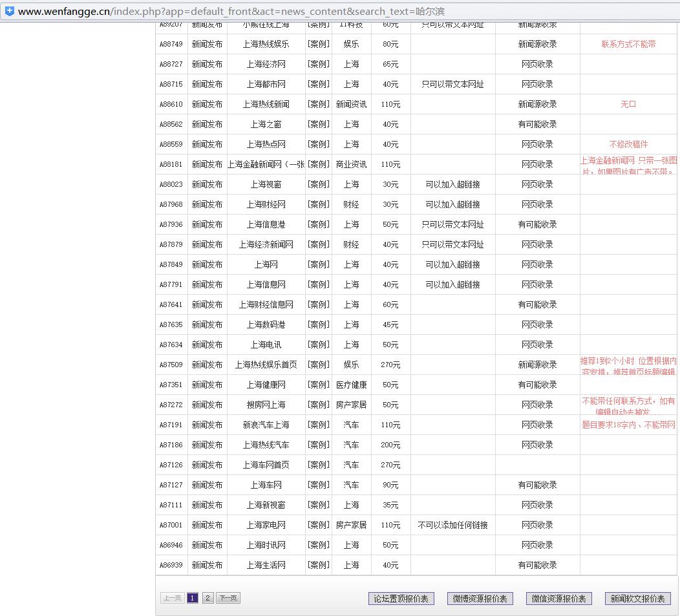680x616 pixels.
Task: Open the [案例] link for 上海热点网
Action: click(x=318, y=144)
